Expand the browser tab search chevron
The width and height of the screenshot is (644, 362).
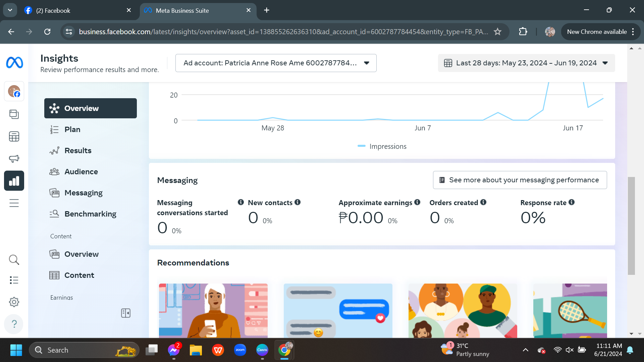coord(10,10)
